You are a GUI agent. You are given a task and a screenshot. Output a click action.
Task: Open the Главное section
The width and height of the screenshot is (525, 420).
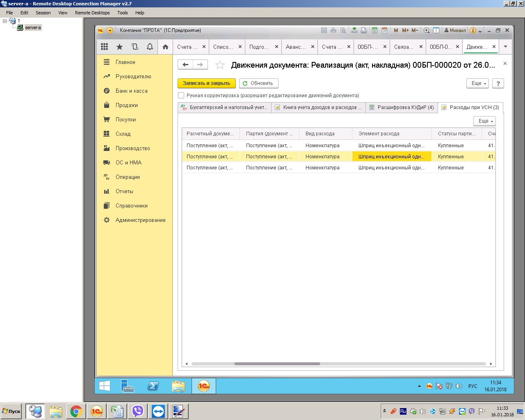point(126,62)
